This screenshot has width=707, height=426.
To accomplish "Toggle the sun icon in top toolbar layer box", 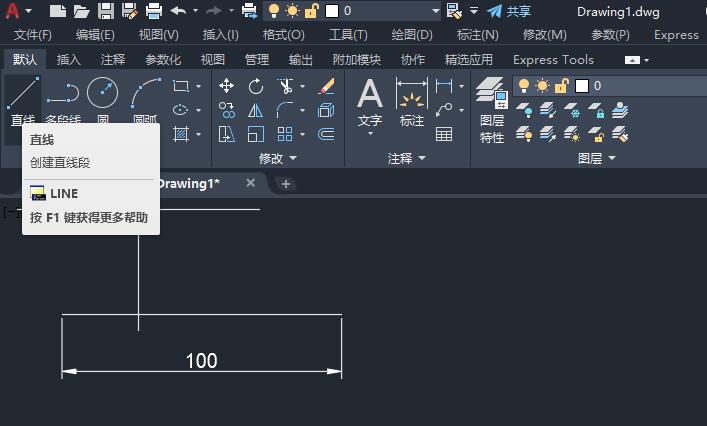I will (x=292, y=11).
